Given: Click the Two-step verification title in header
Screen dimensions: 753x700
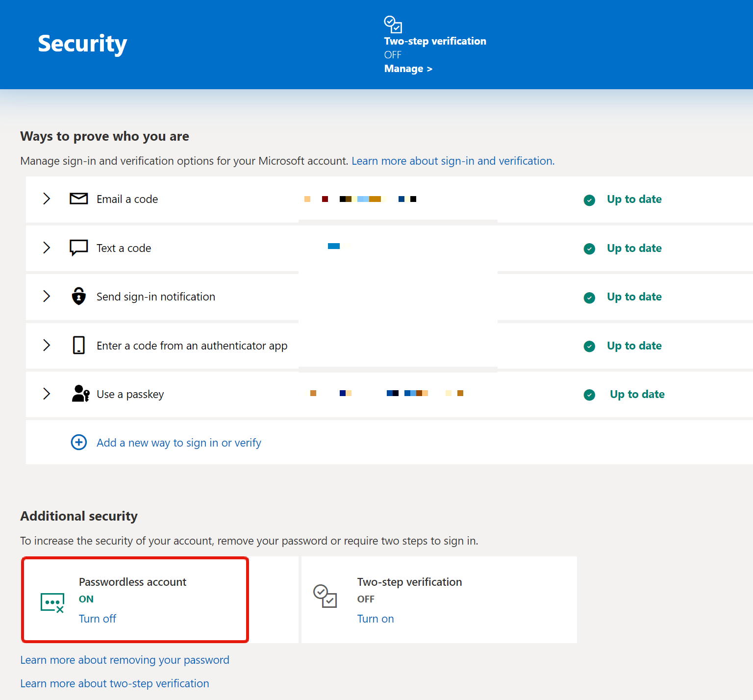Looking at the screenshot, I should tap(435, 41).
